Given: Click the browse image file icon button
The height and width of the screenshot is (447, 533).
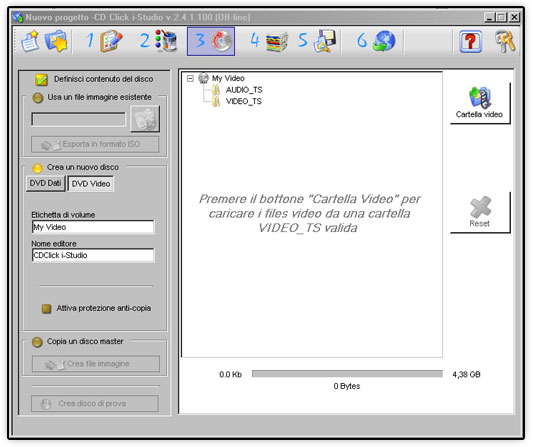Looking at the screenshot, I should click(x=145, y=119).
